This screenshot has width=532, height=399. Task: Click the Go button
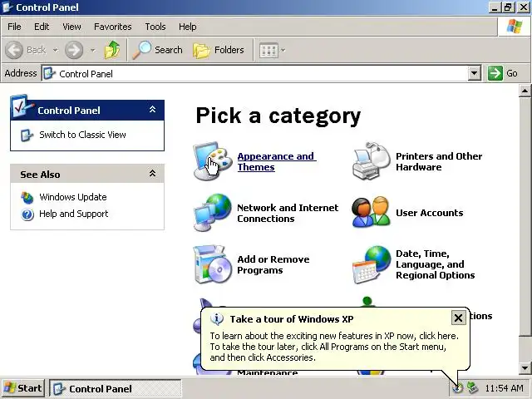pyautogui.click(x=503, y=73)
